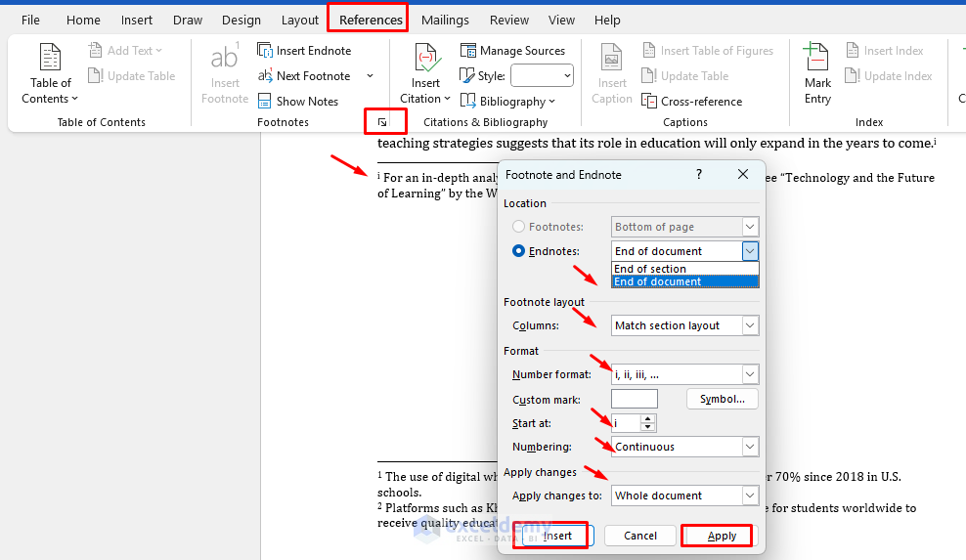
Task: Click Cross-reference
Action: click(692, 101)
